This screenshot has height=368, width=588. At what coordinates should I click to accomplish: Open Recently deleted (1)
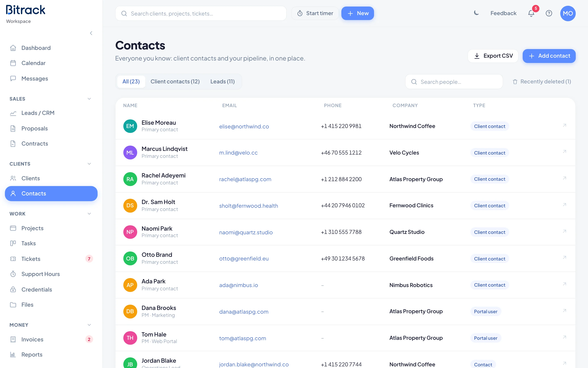point(542,82)
